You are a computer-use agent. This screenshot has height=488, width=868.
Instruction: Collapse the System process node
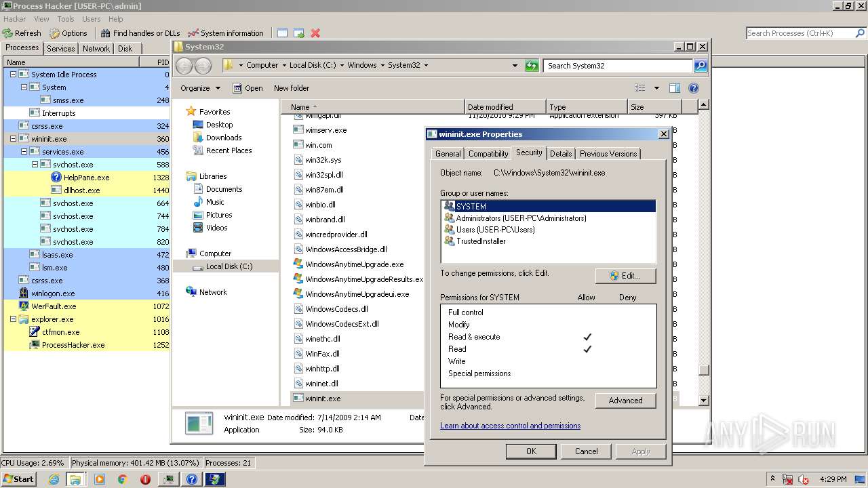pos(24,87)
